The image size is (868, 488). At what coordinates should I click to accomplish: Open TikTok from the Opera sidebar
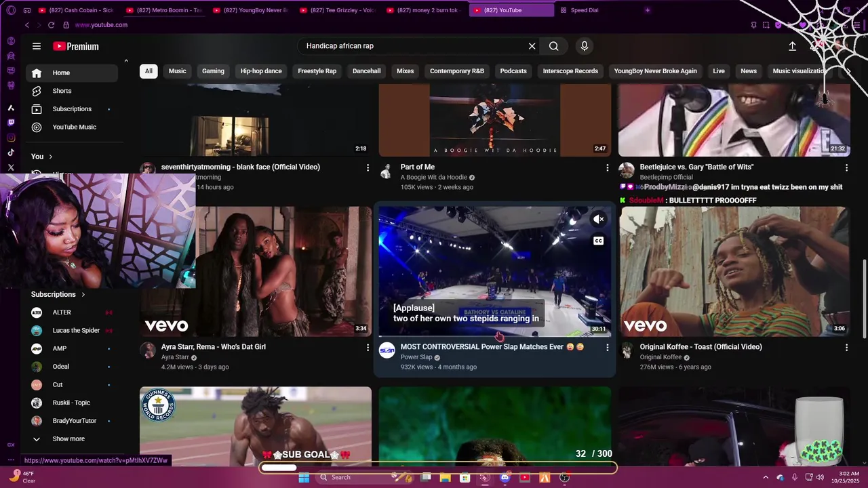click(11, 152)
